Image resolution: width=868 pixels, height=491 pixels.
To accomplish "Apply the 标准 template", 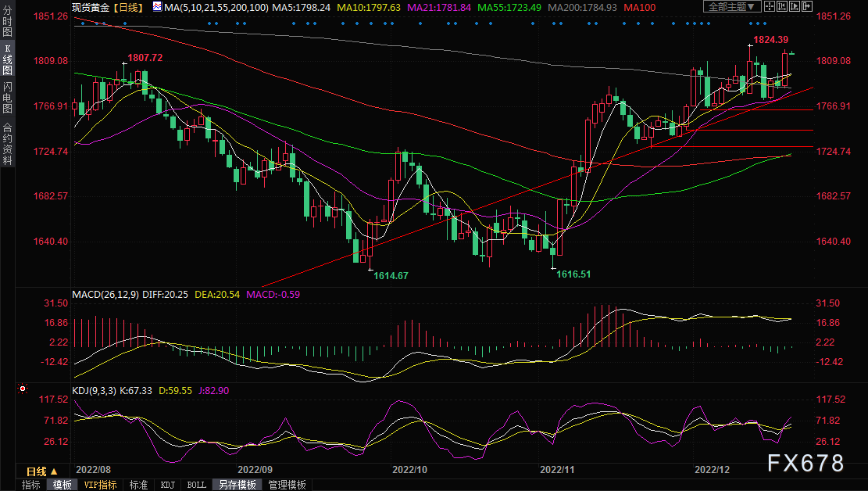I will (138, 485).
